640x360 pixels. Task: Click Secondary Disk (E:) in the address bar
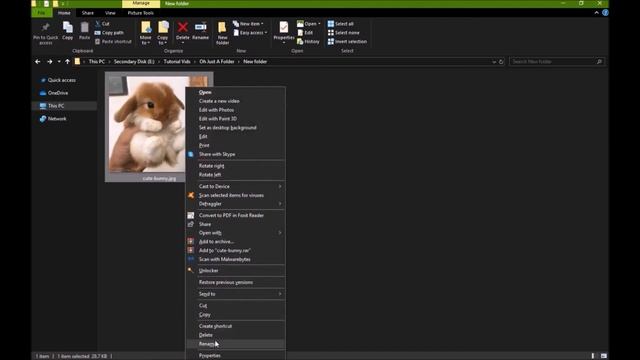(x=134, y=62)
